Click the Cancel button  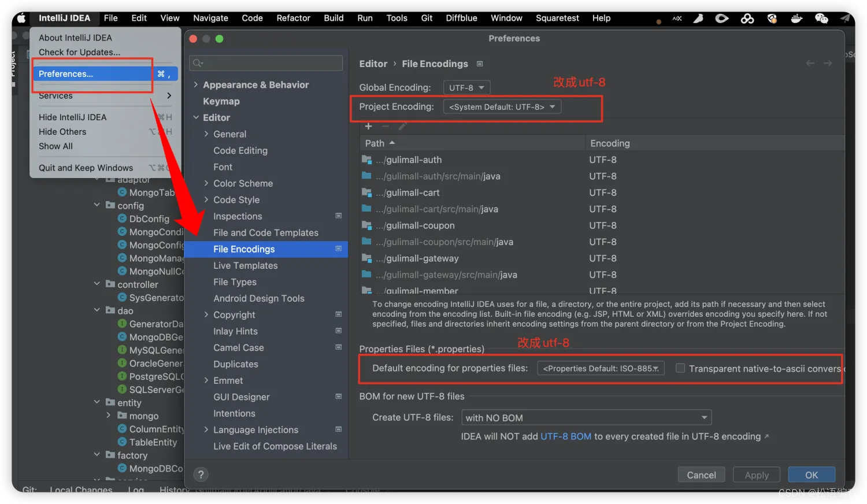(x=701, y=475)
